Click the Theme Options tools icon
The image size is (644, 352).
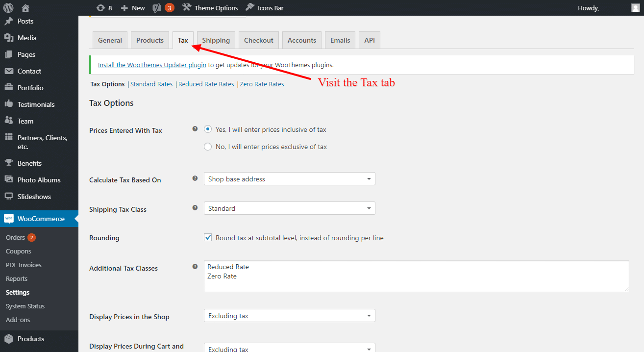(186, 7)
